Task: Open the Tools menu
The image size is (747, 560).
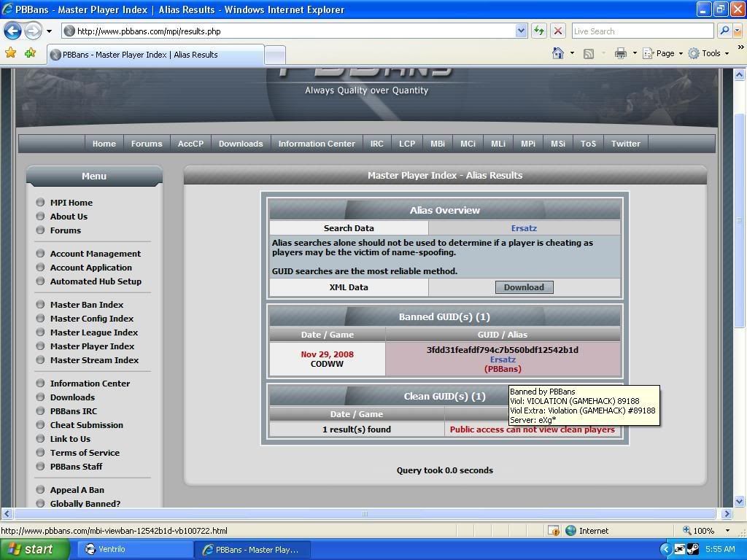Action: (708, 53)
